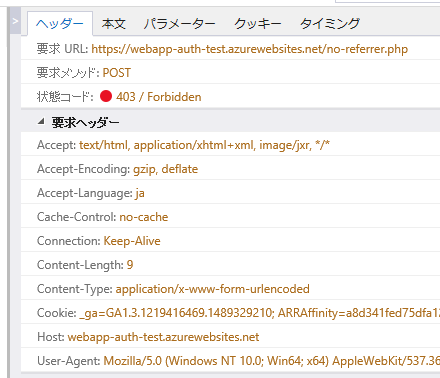440x378 pixels.
Task: Select the Accept-Language ja row
Action: (x=230, y=193)
